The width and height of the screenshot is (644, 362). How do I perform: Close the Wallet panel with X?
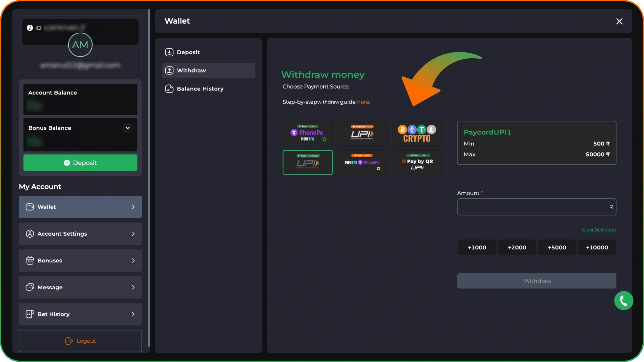click(x=619, y=21)
